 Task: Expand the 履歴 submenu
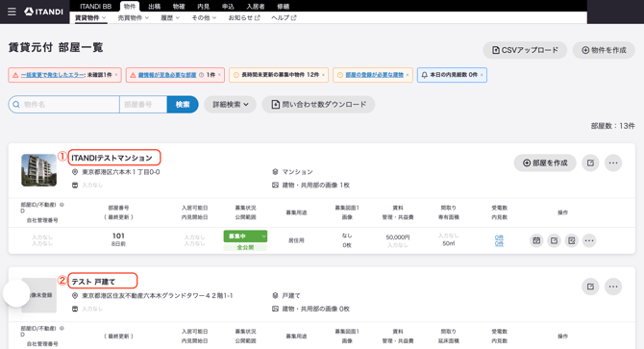click(170, 17)
